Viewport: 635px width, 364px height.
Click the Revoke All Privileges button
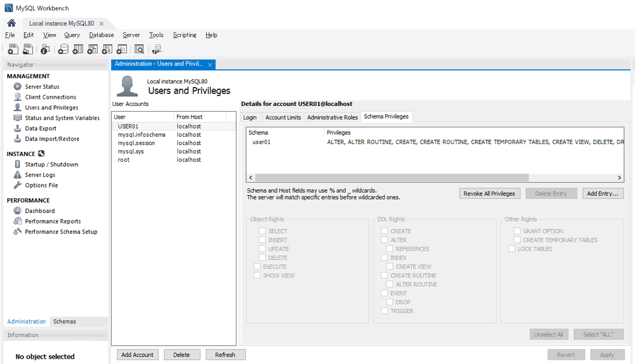[x=489, y=194]
